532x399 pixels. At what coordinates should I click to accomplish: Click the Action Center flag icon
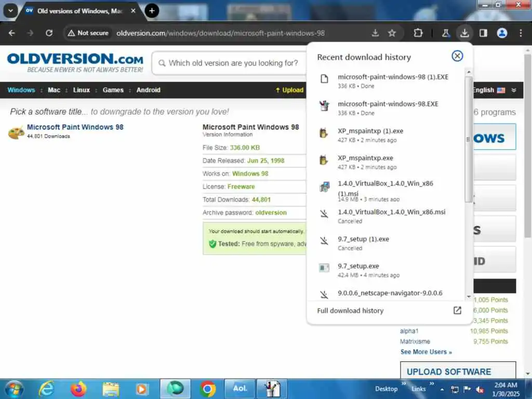(x=467, y=389)
